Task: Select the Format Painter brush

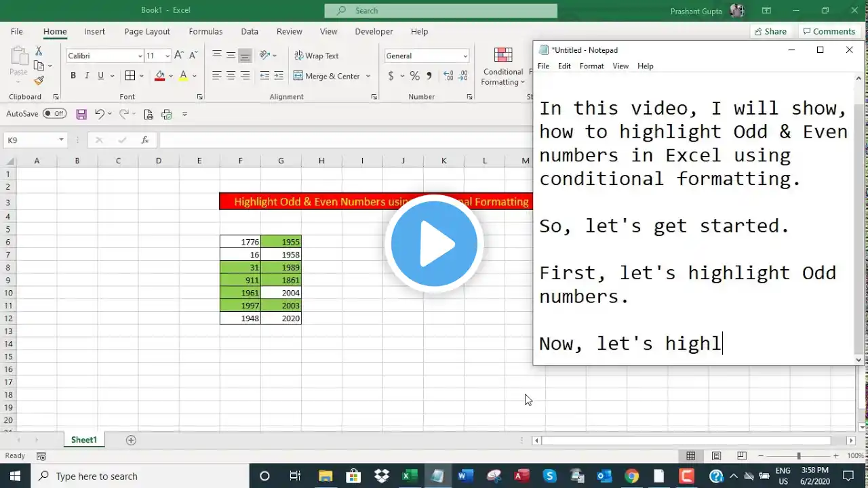Action: [39, 81]
